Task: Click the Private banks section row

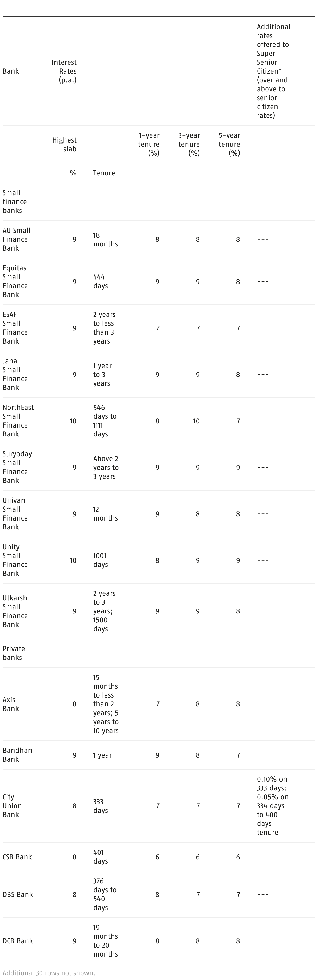Action: (14, 653)
